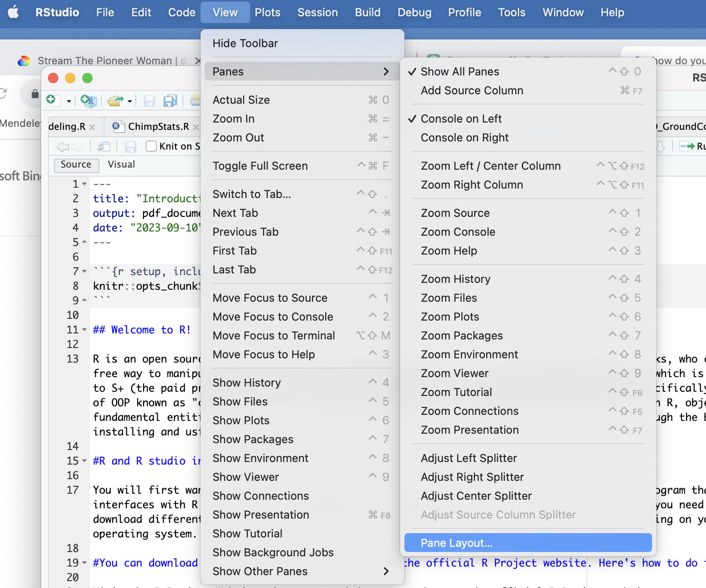
Task: Click the Show in New Window icon
Action: [x=104, y=147]
